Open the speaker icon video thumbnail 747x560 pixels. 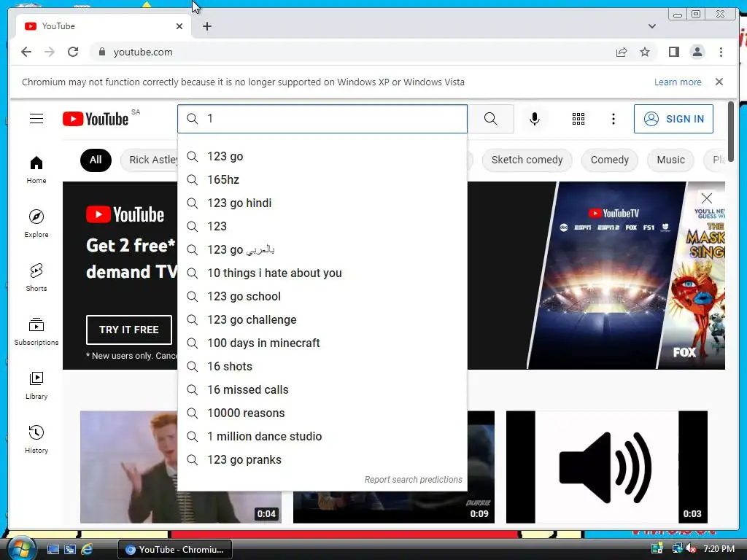click(606, 467)
